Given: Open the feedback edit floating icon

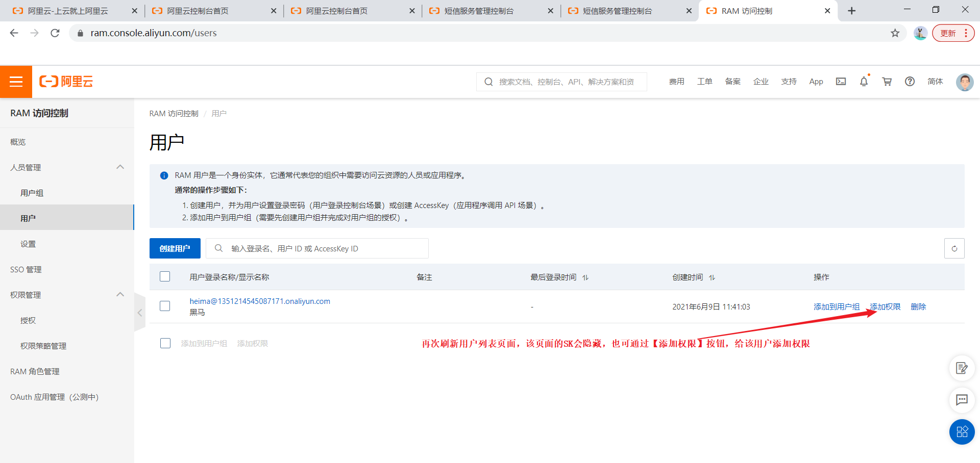Looking at the screenshot, I should coord(962,368).
